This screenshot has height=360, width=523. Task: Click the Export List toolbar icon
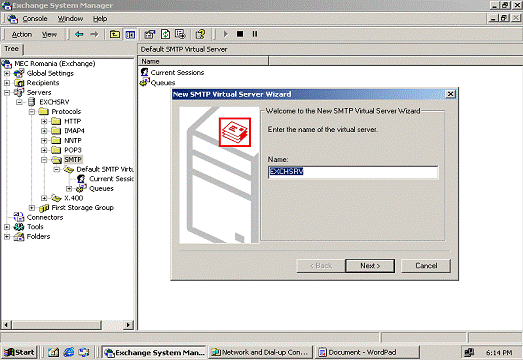click(x=180, y=34)
